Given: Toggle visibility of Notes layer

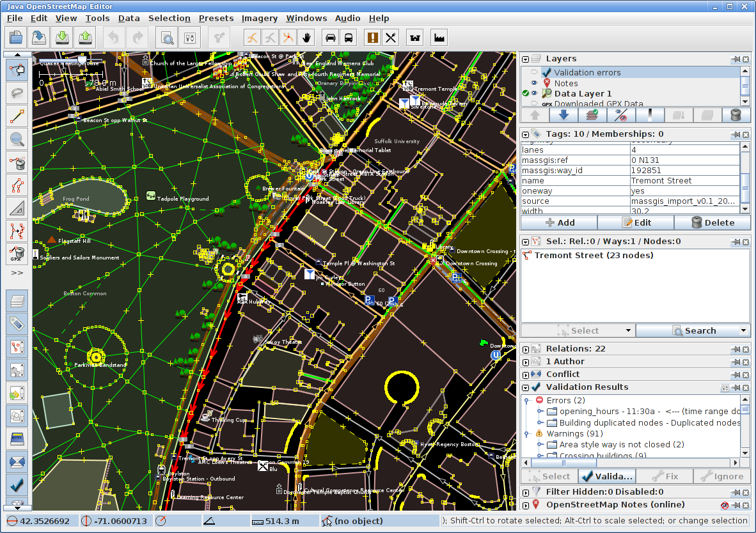Looking at the screenshot, I should point(534,83).
